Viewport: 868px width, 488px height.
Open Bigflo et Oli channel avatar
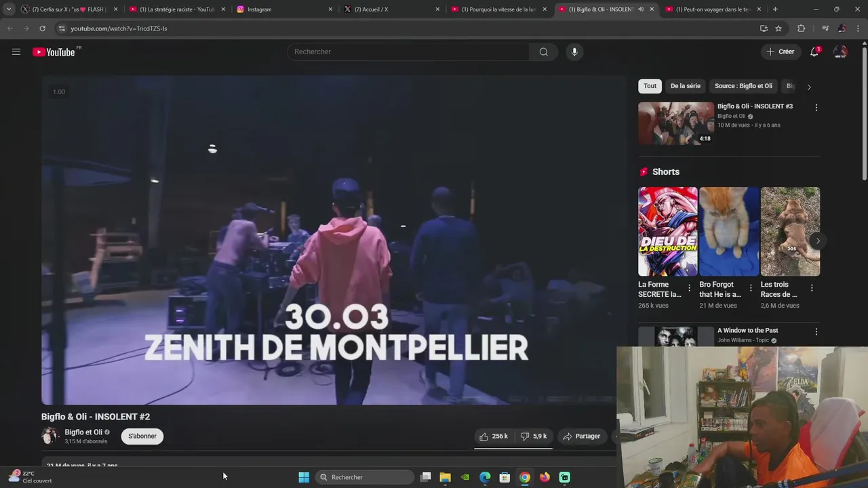point(50,436)
